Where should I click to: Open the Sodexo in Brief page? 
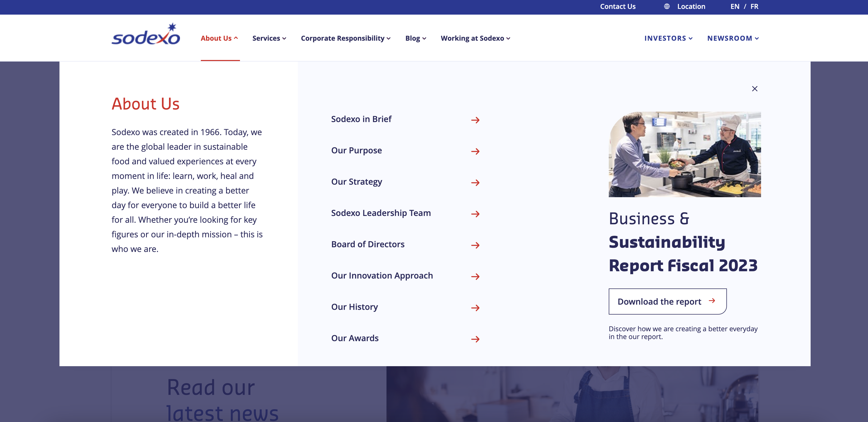pos(361,119)
